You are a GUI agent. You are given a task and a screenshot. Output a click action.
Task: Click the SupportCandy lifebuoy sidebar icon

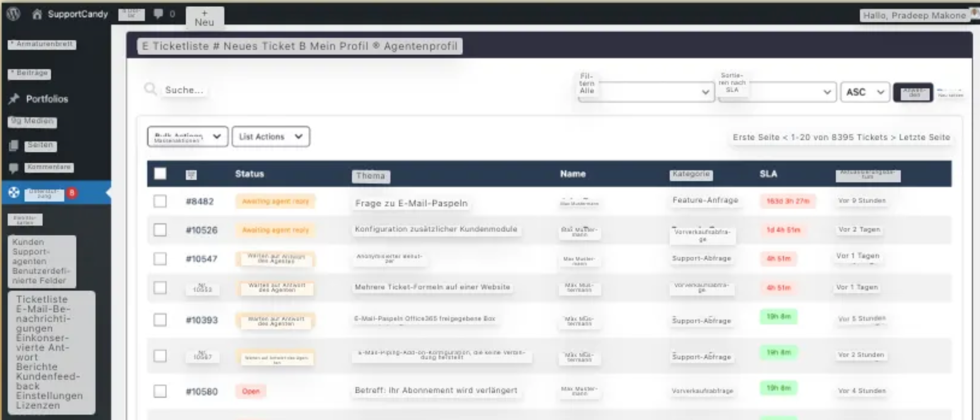coord(14,193)
